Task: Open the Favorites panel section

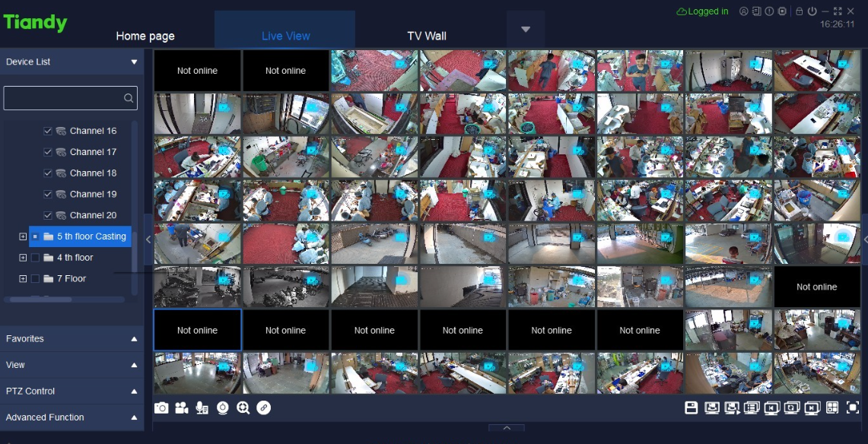Action: coord(72,338)
